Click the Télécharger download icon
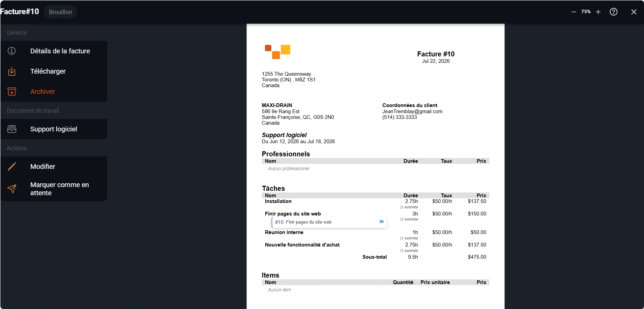The height and width of the screenshot is (309, 644). point(12,71)
